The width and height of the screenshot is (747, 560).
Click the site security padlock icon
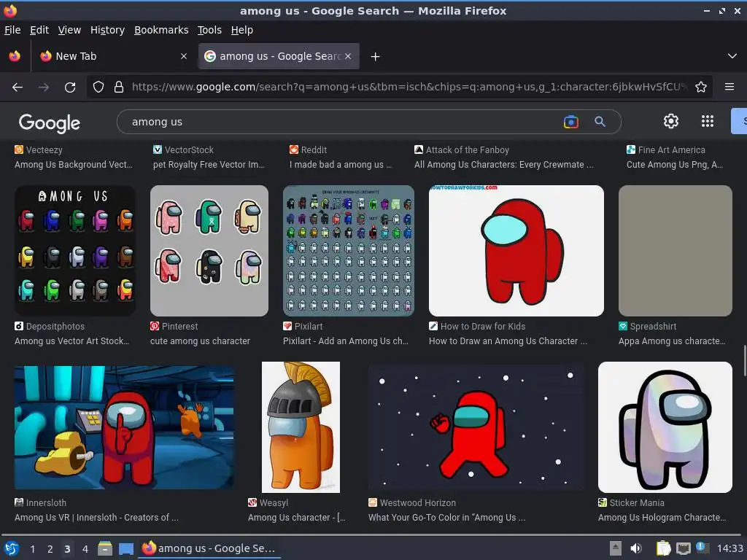(119, 87)
